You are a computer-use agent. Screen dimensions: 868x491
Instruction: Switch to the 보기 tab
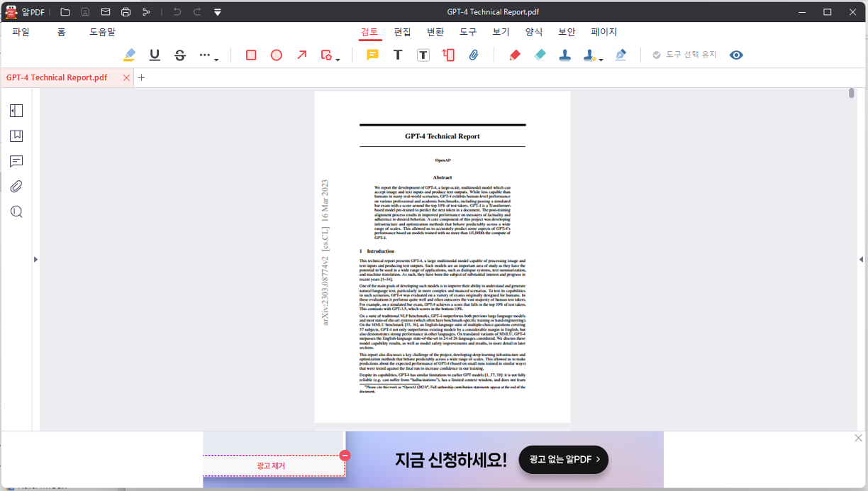coord(501,32)
